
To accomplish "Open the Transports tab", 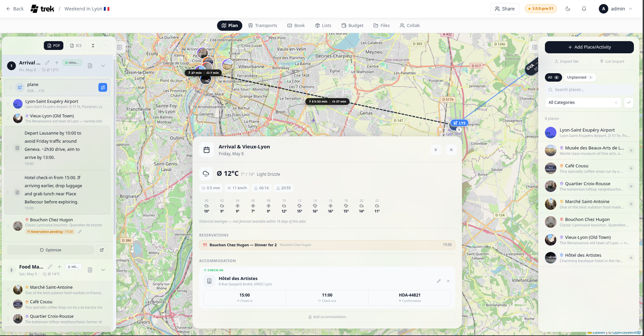I will 263,25.
